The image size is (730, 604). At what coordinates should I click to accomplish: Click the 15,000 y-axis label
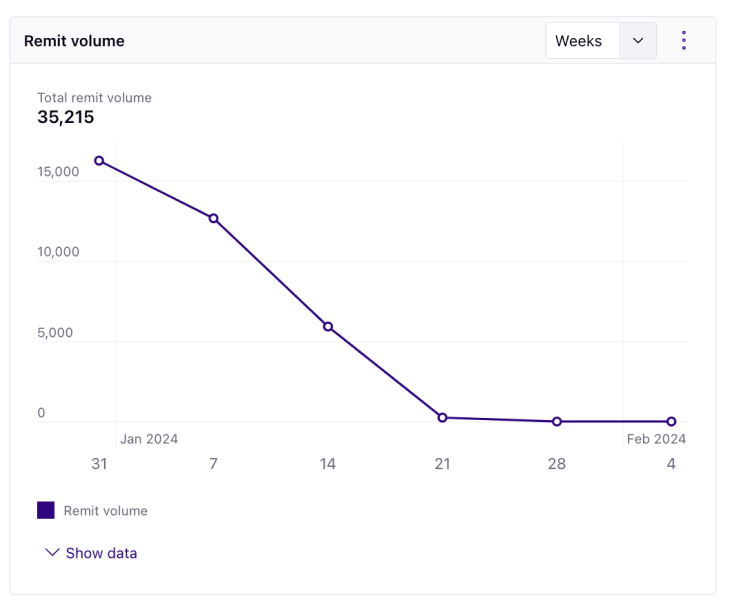pyautogui.click(x=58, y=171)
